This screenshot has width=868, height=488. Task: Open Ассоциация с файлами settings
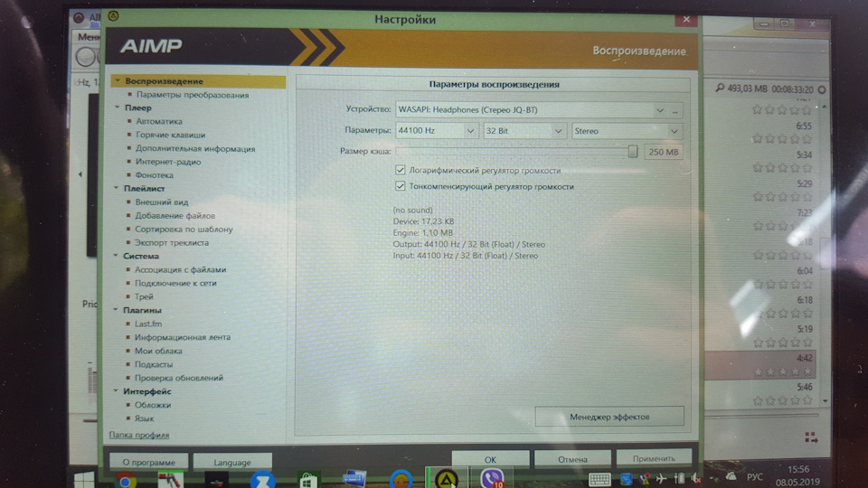(181, 269)
